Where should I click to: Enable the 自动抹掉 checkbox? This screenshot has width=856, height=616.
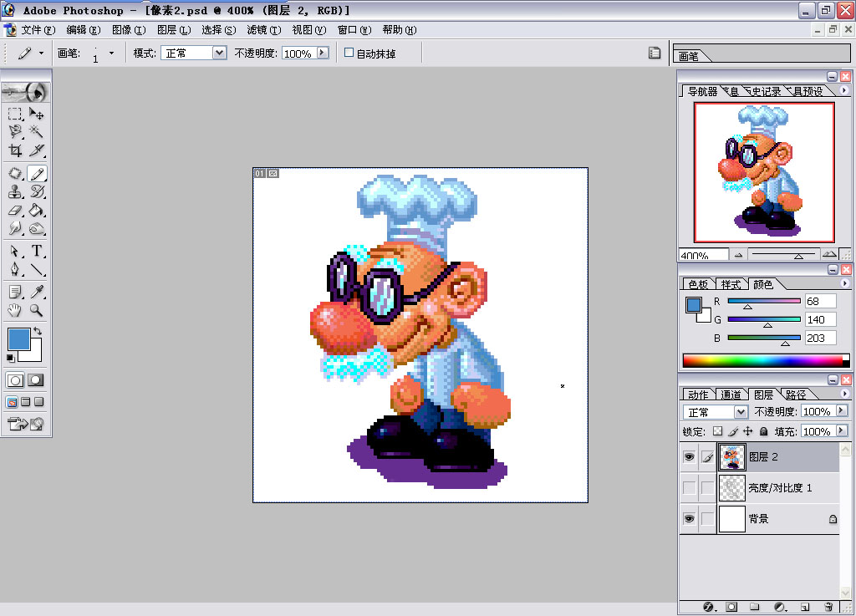[349, 53]
